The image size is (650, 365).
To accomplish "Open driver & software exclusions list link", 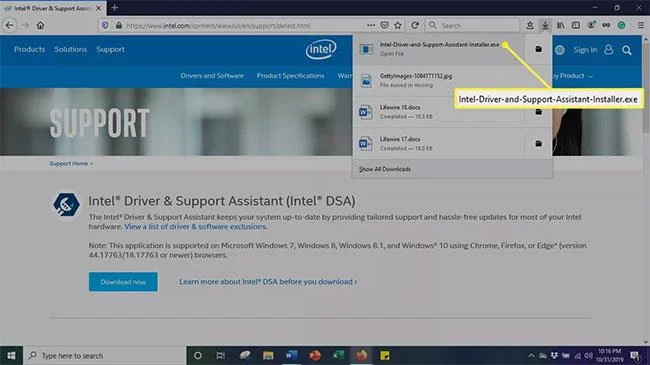I will coord(196,226).
